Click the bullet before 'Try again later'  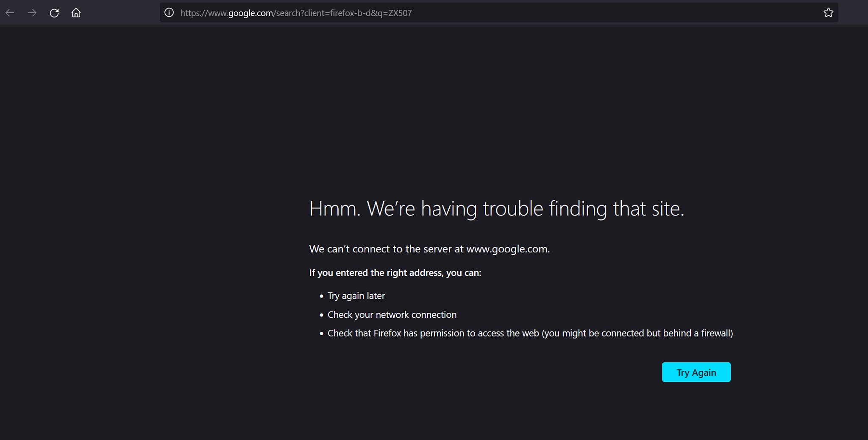click(x=321, y=296)
